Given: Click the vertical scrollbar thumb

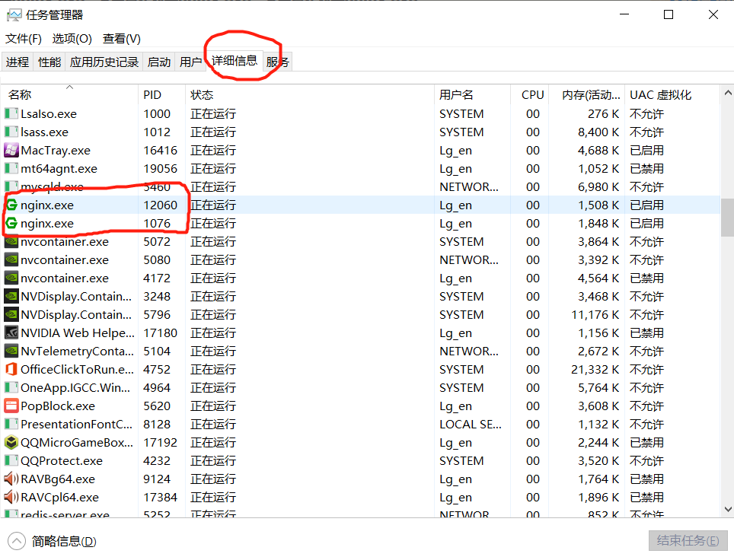Looking at the screenshot, I should [x=727, y=218].
